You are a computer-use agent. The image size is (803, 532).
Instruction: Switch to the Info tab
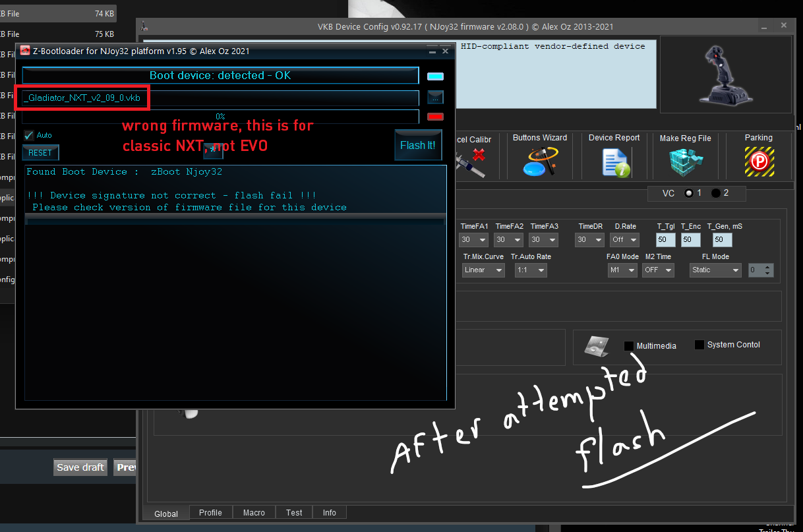pos(330,513)
